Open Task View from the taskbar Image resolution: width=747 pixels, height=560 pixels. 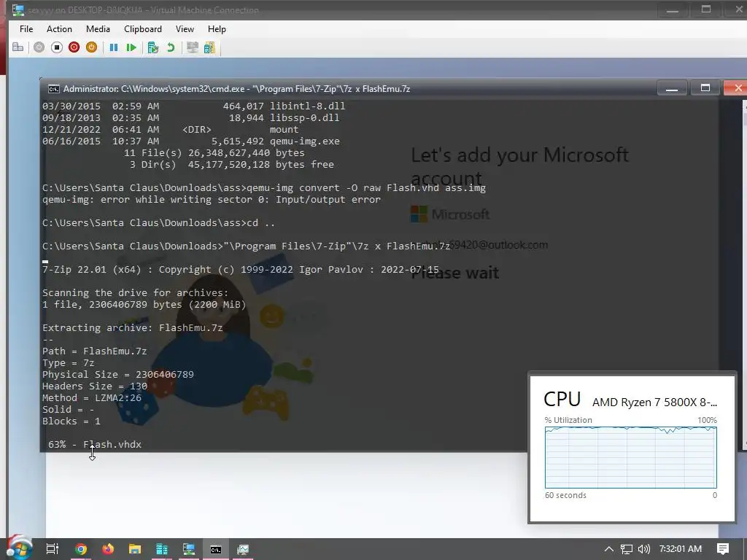[53, 549]
